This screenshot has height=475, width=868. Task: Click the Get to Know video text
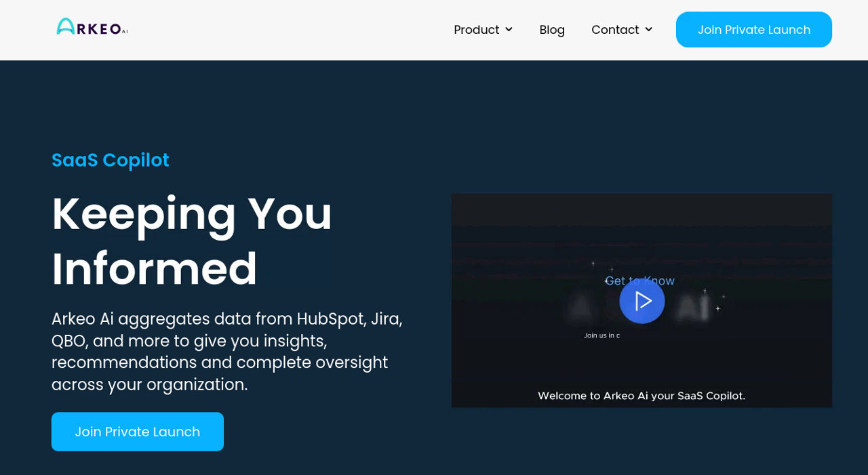[x=639, y=281]
